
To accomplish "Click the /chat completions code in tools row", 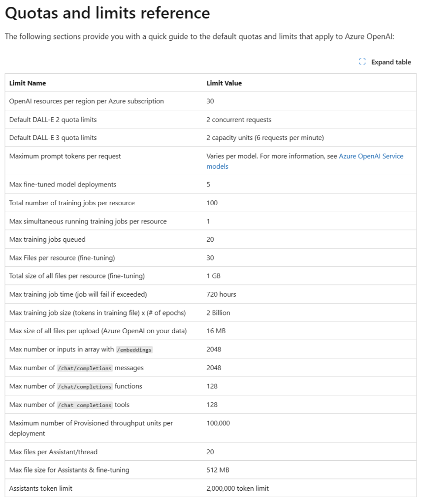I will [85, 405].
